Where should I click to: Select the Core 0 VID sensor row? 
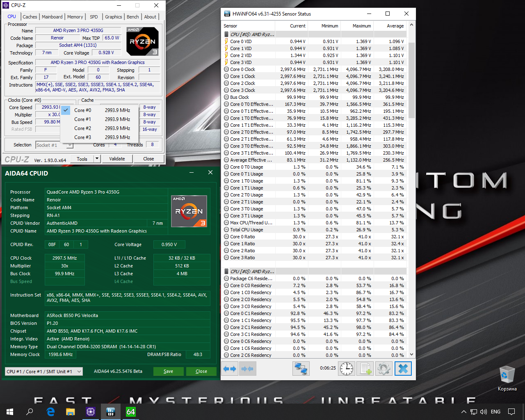coord(314,41)
